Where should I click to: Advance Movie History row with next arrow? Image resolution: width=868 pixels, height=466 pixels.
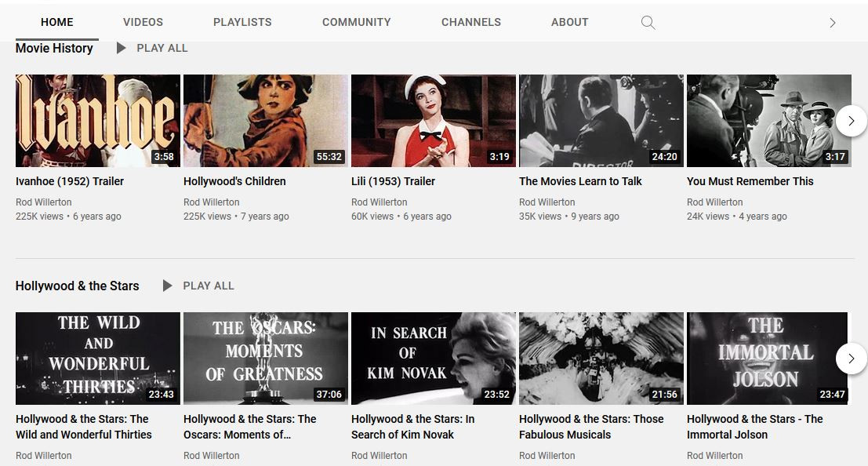coord(852,121)
